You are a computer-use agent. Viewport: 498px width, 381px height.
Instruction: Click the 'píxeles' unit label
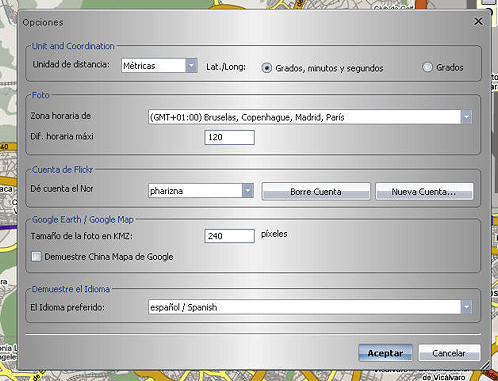pos(274,234)
